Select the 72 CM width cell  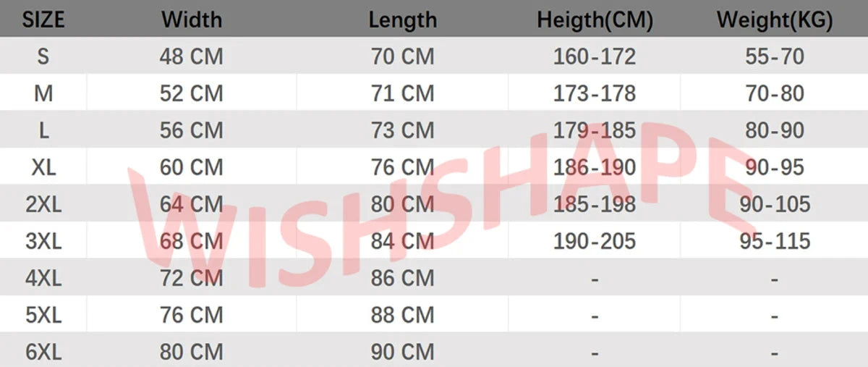coord(191,278)
